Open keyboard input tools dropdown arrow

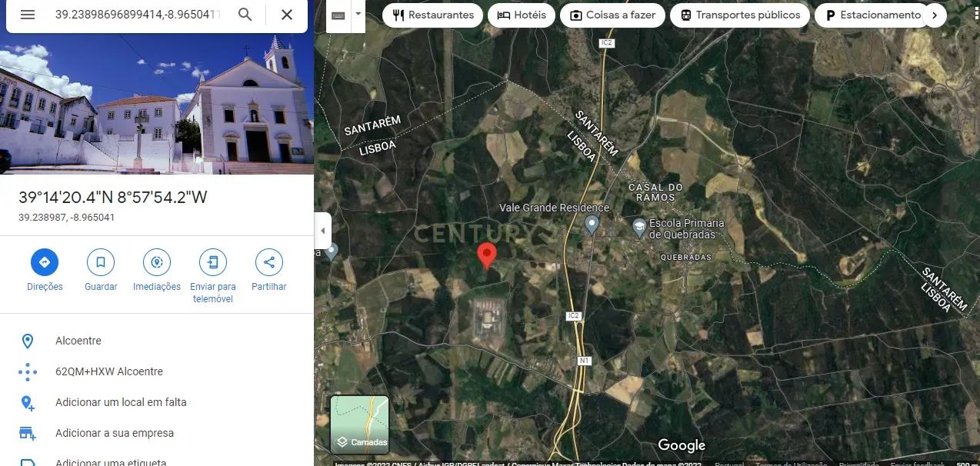click(x=358, y=15)
